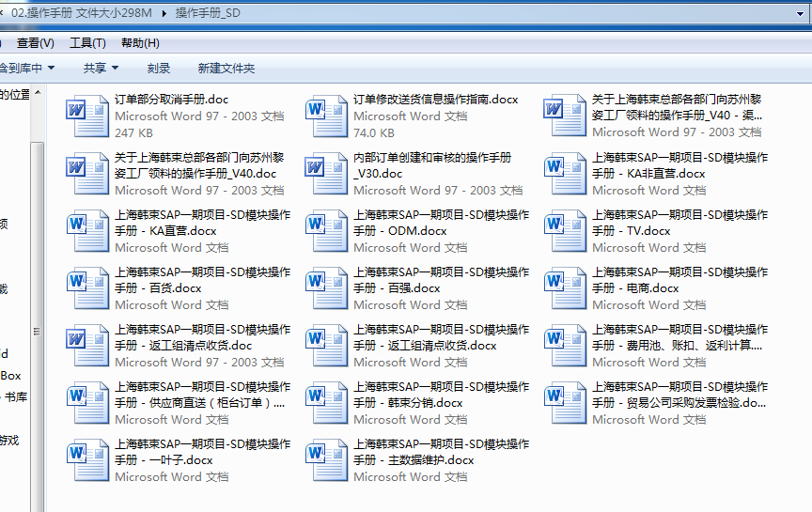Screen dimensions: 812x512
Task: Click file name 订单修改送货信息操作指南.docx
Action: [x=435, y=100]
